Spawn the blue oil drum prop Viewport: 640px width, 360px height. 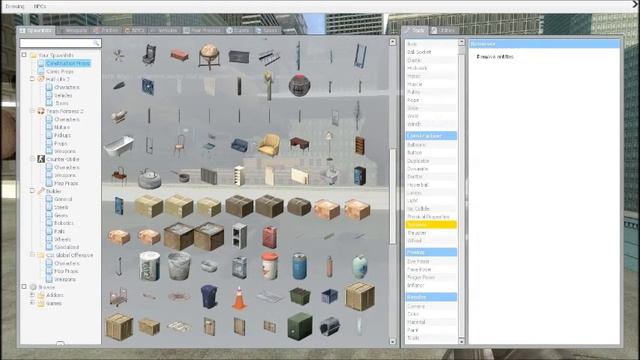[x=299, y=266]
